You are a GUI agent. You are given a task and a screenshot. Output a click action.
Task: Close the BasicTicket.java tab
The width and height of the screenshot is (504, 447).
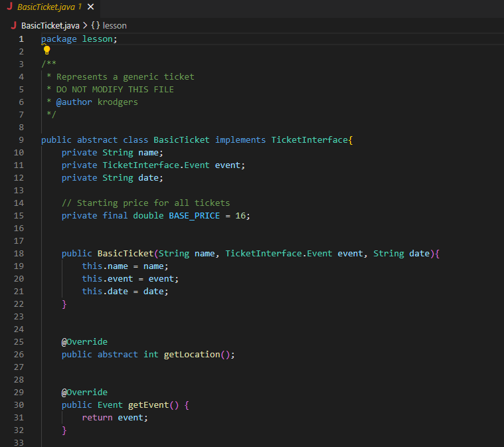pyautogui.click(x=91, y=7)
